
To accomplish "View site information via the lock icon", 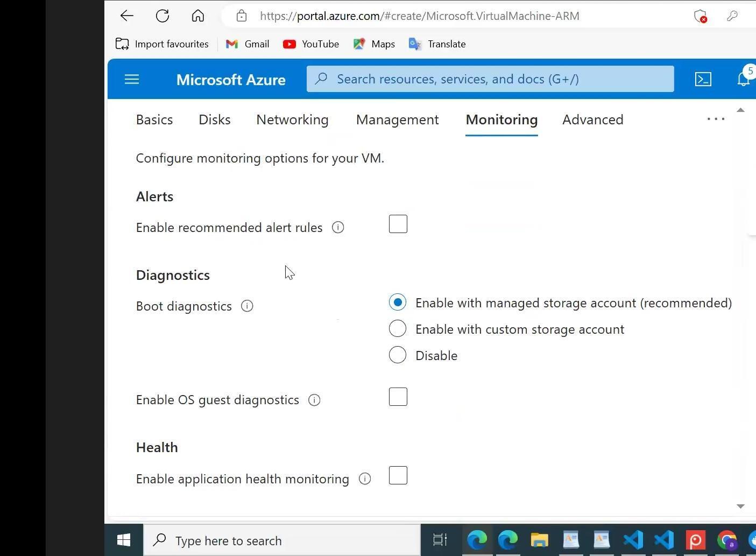I will tap(242, 16).
